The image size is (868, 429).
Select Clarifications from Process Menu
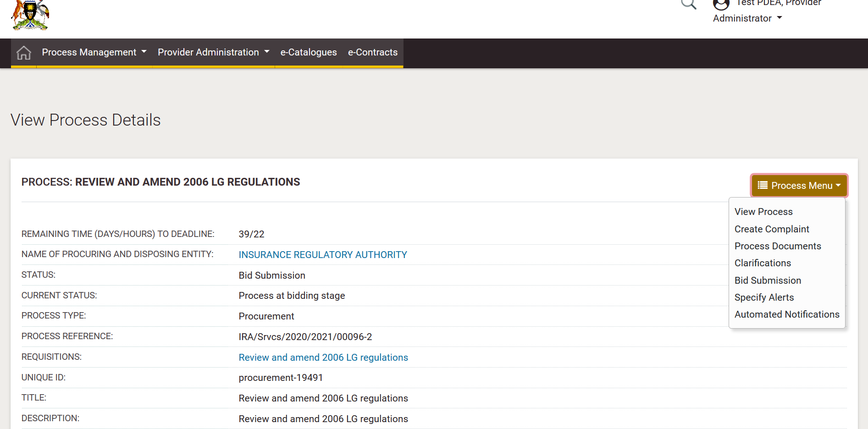point(763,263)
